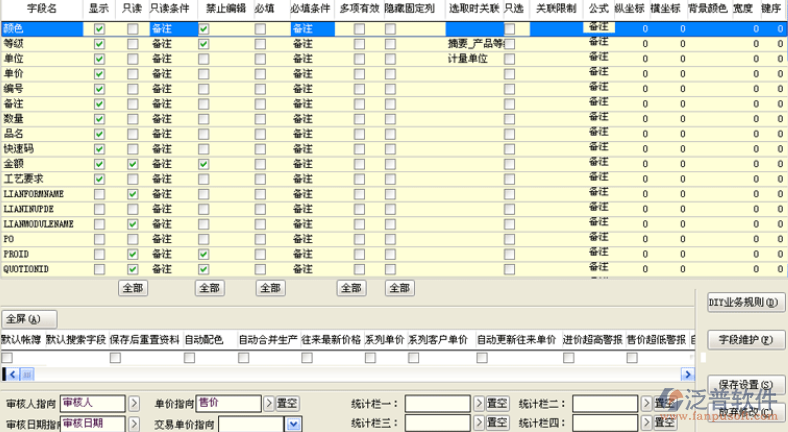The image size is (788, 432).
Task: Uncheck 禁止编辑 for the 金额 row
Action: [x=204, y=164]
